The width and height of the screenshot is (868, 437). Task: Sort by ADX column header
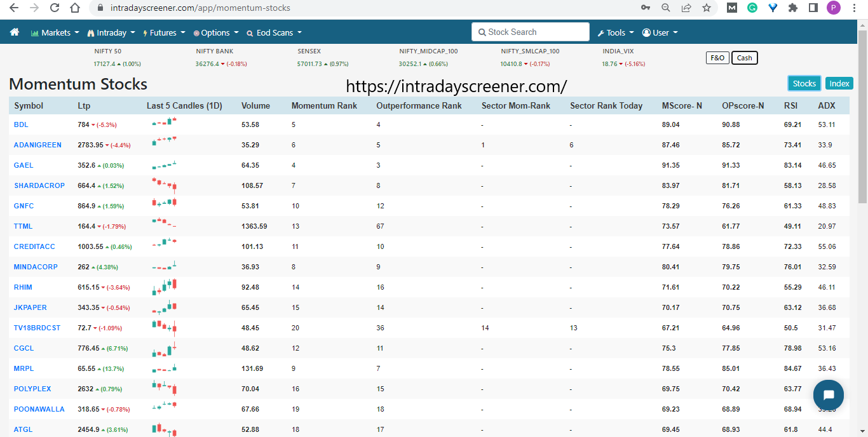coord(827,106)
